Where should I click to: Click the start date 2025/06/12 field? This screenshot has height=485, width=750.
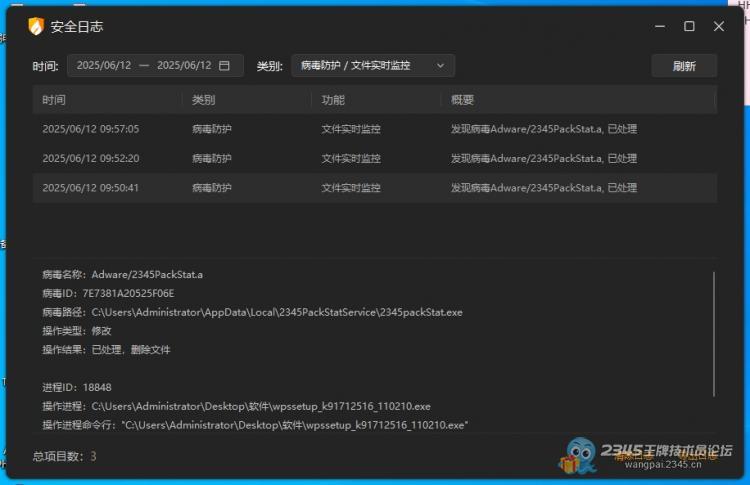click(104, 66)
